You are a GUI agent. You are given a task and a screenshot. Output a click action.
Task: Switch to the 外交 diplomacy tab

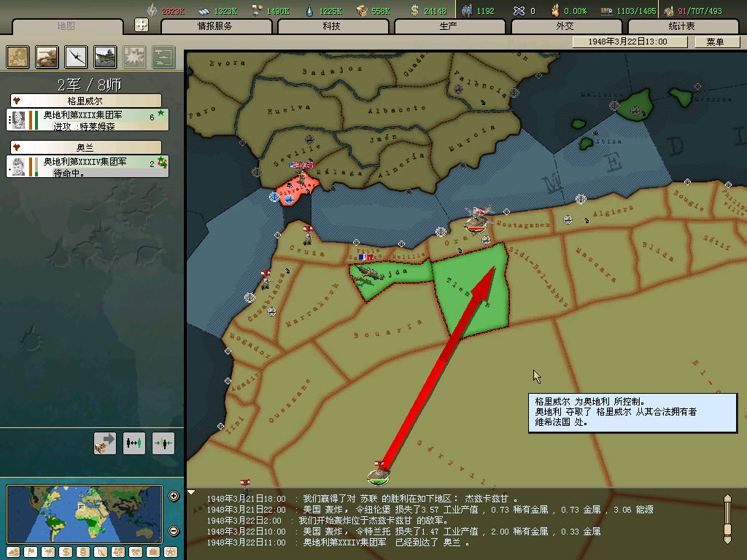(565, 26)
